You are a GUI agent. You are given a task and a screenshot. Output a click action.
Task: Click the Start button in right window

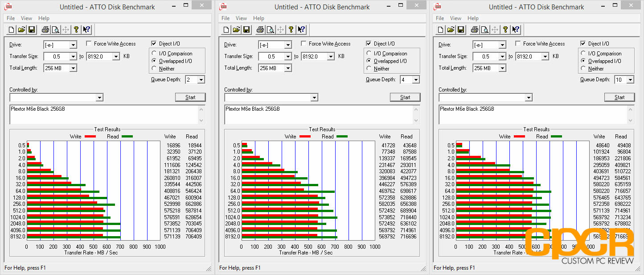619,97
